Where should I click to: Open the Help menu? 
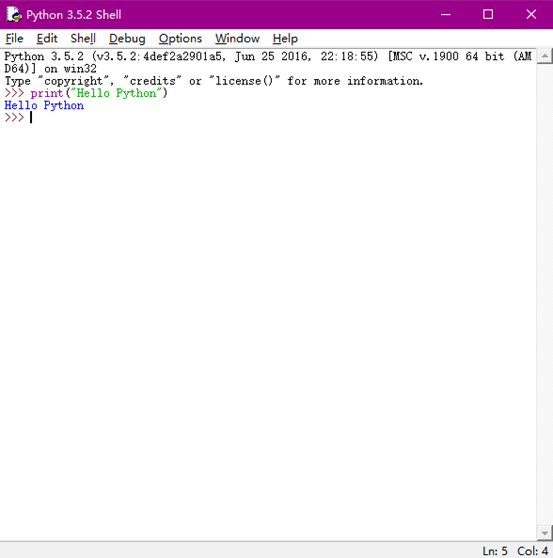(285, 38)
